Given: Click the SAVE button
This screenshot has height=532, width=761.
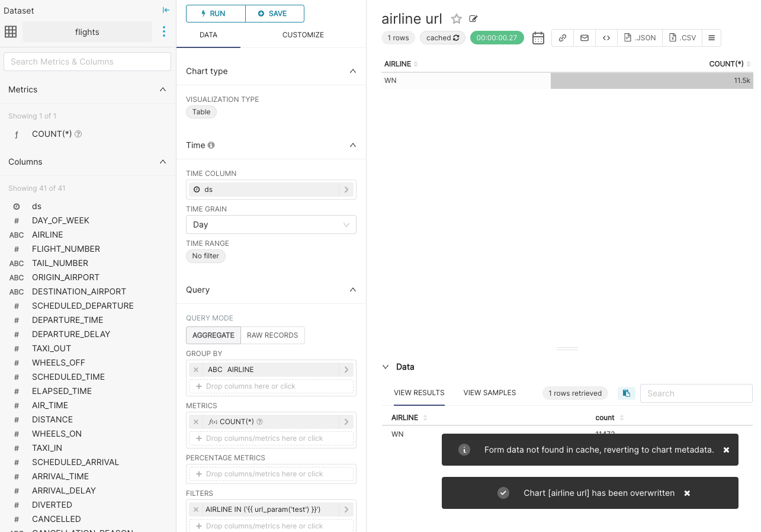Looking at the screenshot, I should (x=275, y=14).
